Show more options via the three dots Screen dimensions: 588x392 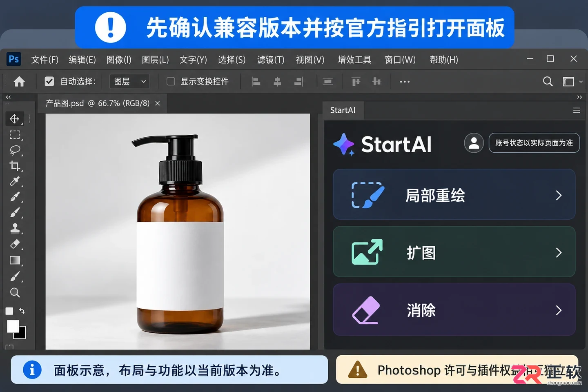(x=405, y=82)
